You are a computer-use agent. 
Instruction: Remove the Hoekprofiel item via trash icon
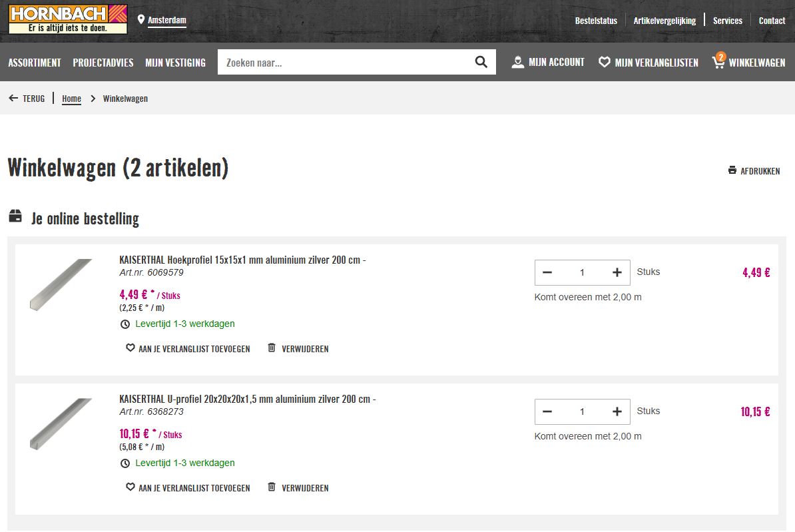pyautogui.click(x=272, y=348)
